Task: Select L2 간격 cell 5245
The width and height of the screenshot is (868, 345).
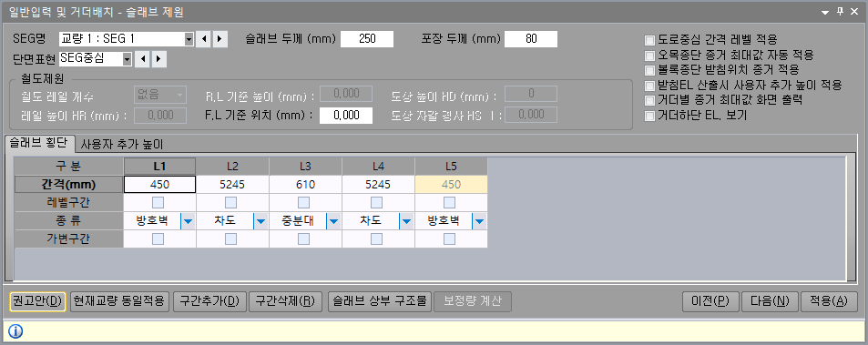Action: (x=232, y=184)
